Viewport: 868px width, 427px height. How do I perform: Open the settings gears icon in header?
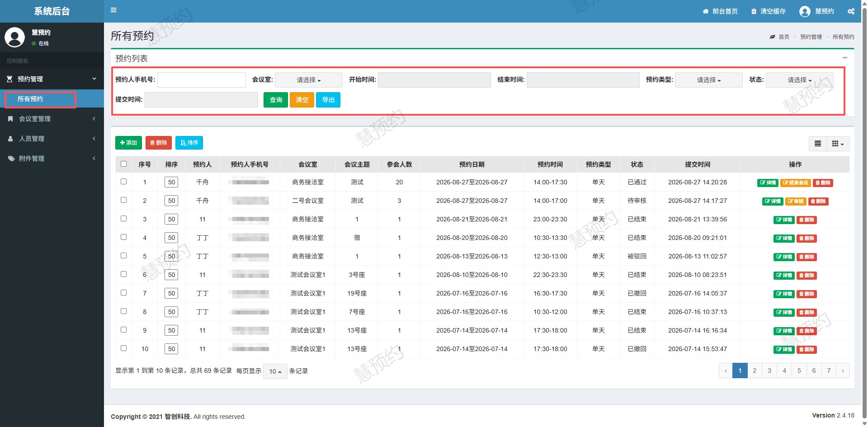click(x=851, y=11)
